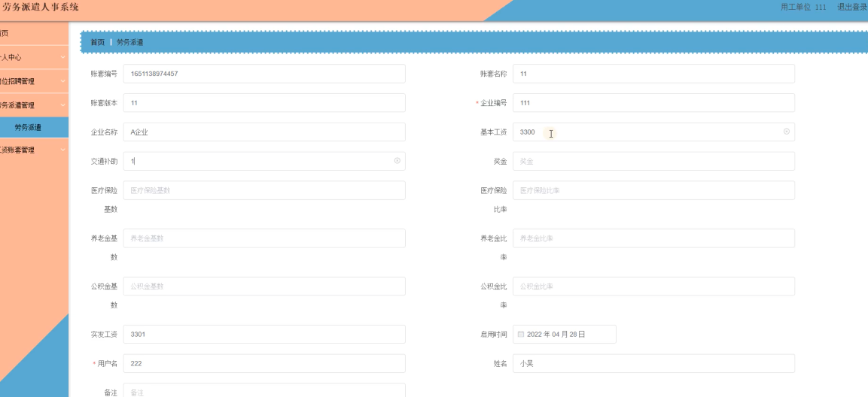Click the 备注 input field
Image resolution: width=868 pixels, height=397 pixels.
[263, 391]
